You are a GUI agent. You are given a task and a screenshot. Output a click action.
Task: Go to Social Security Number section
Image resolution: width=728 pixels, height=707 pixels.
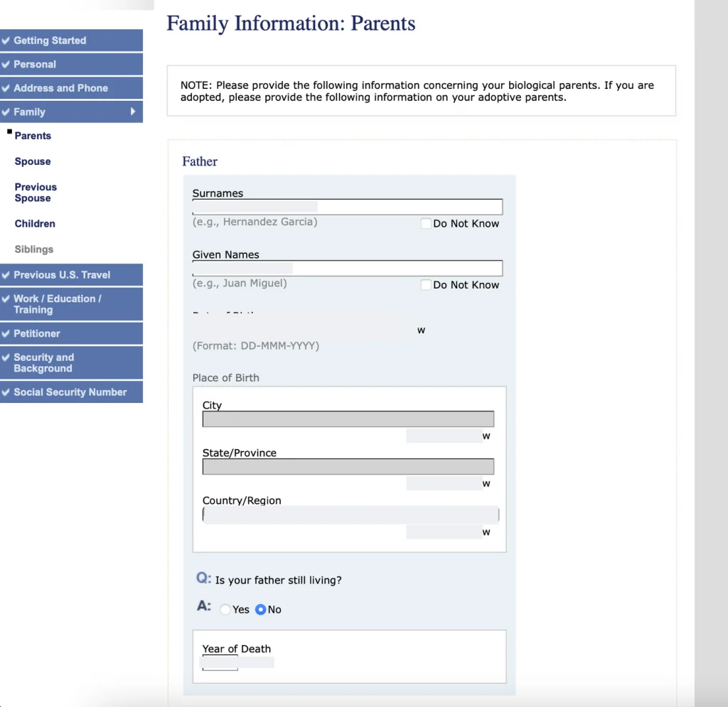click(x=71, y=392)
